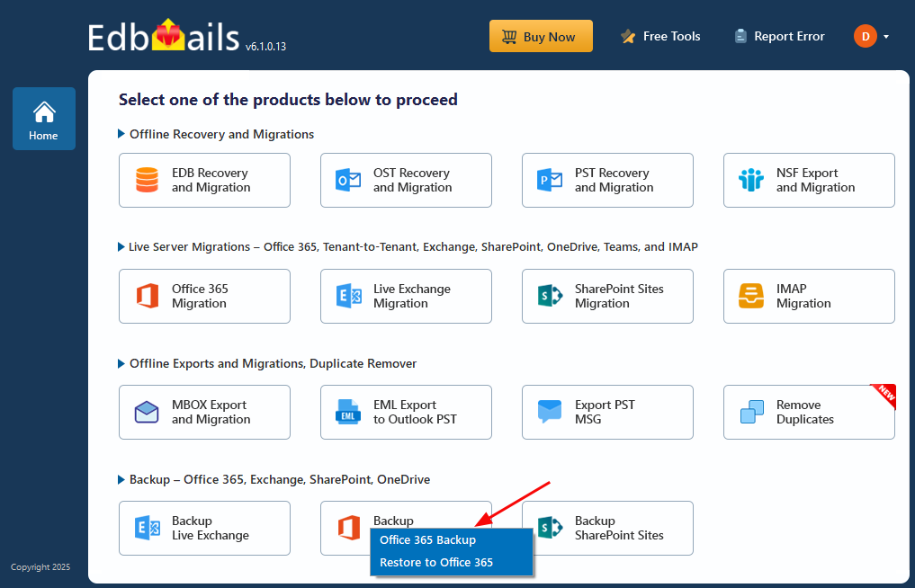
Task: Click the Edbmails logo
Action: (164, 37)
